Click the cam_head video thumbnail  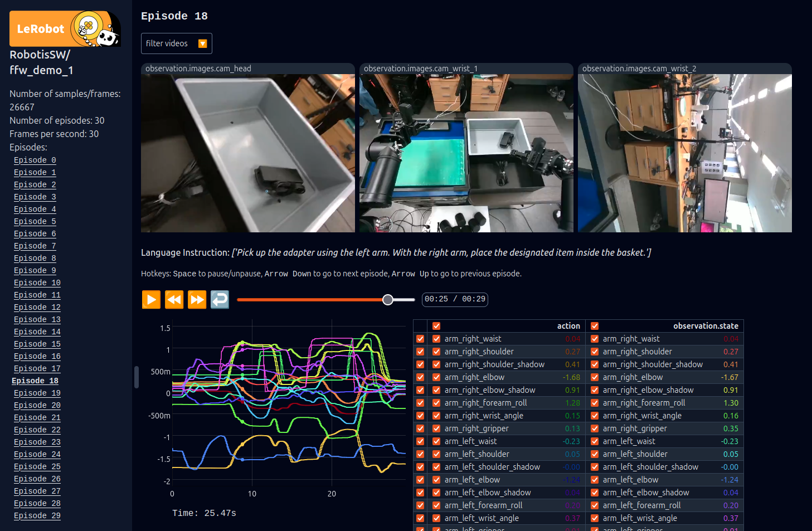click(247, 153)
